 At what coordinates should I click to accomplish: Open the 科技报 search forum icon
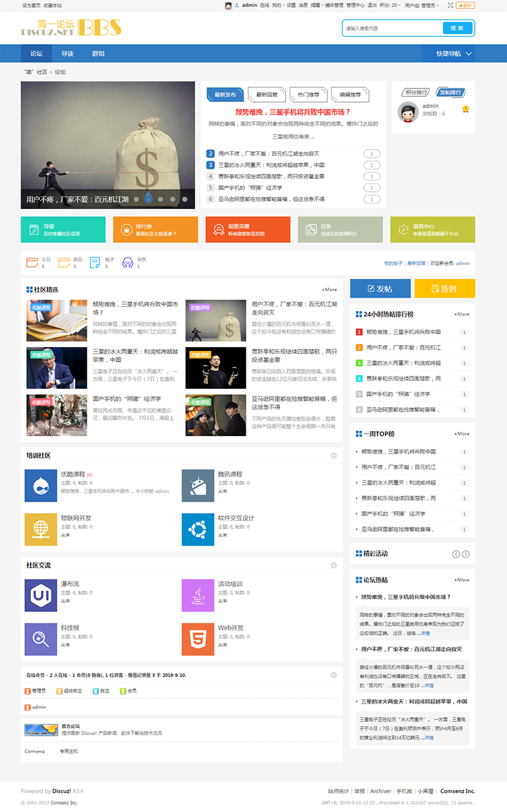coord(41,639)
